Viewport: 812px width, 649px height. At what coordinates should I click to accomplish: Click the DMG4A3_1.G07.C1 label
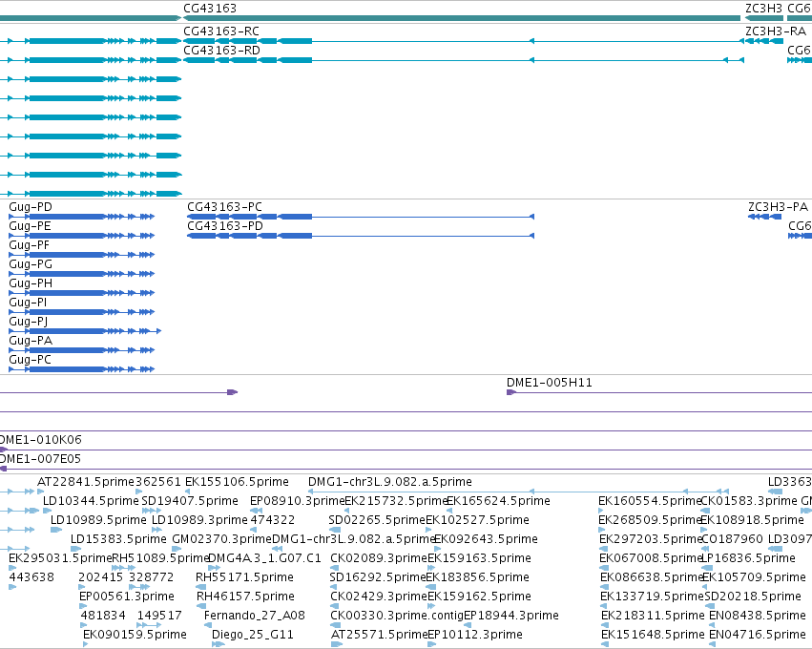[x=264, y=559]
